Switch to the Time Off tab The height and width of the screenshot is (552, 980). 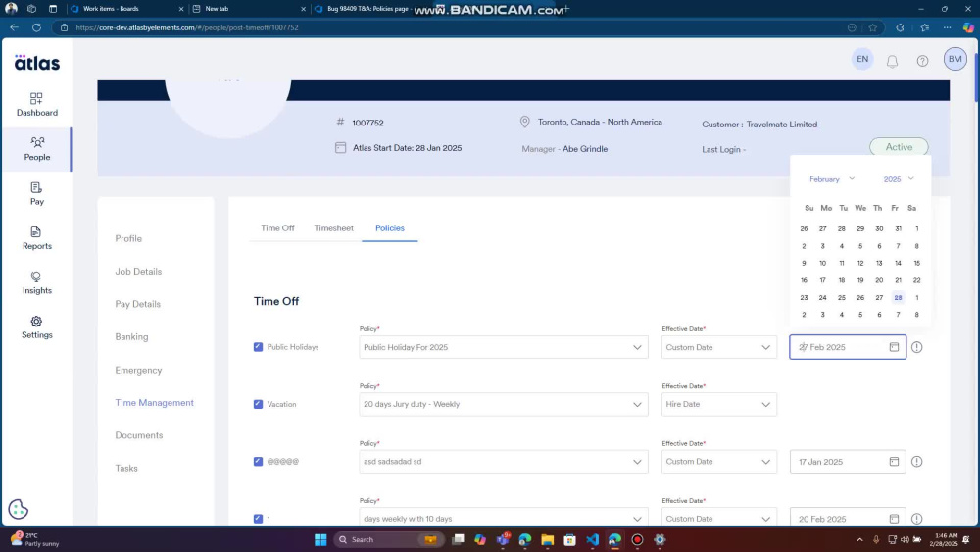277,228
